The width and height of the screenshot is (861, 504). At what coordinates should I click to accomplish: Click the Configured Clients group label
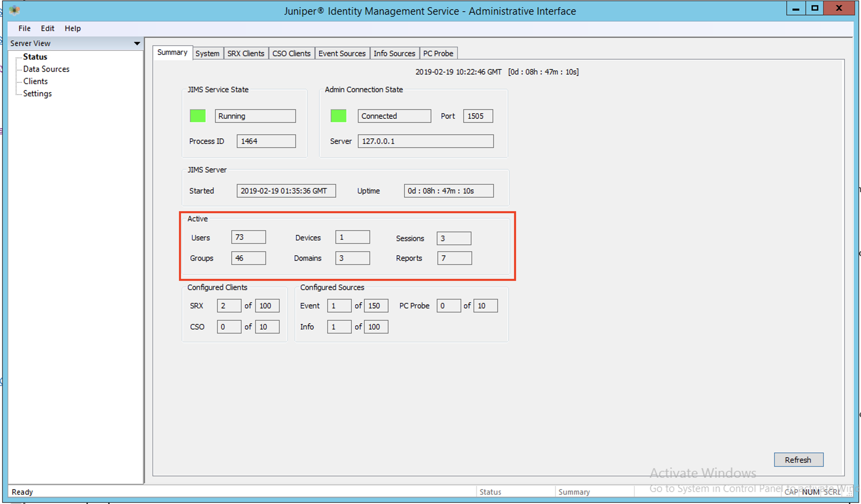tap(217, 287)
